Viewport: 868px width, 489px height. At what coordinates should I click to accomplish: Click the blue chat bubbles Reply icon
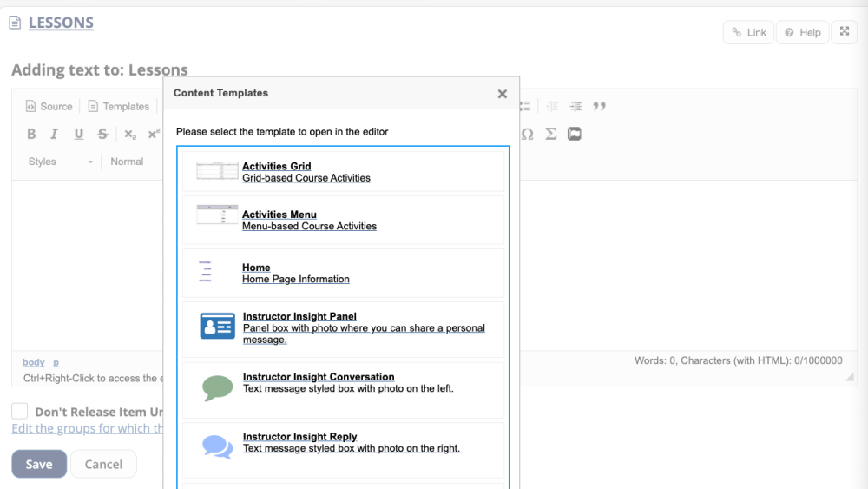point(218,447)
